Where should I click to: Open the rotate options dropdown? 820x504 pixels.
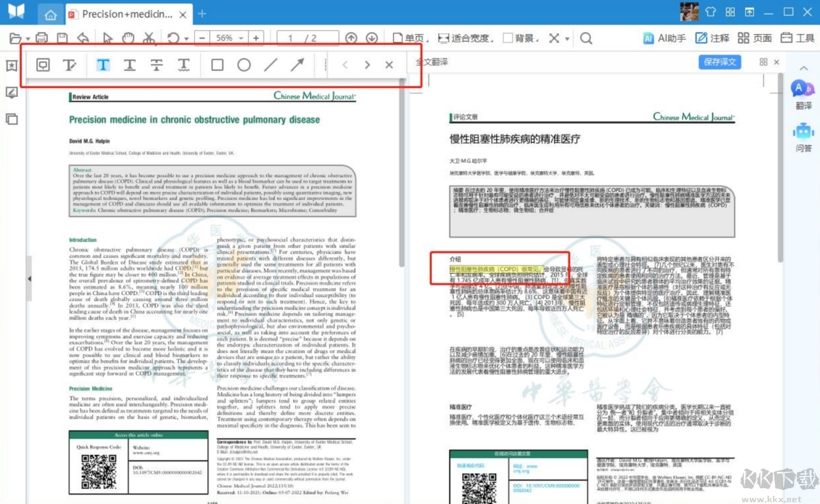186,38
